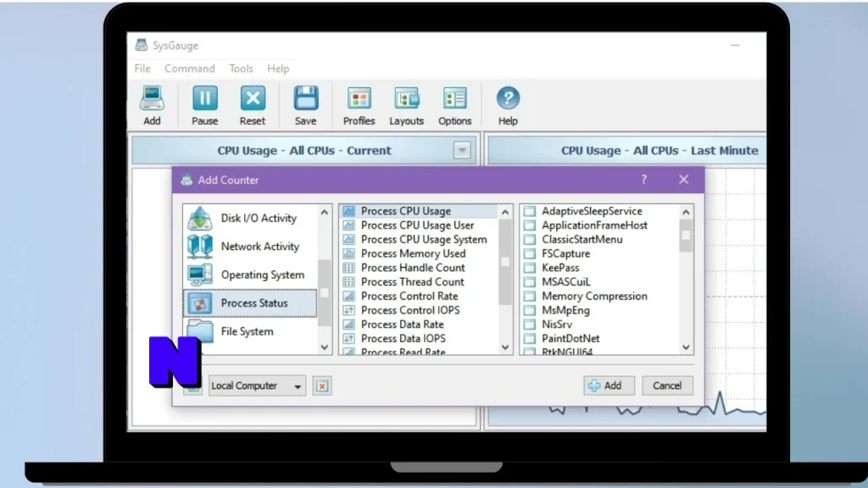This screenshot has width=868, height=488.
Task: Click the Cancel button
Action: (667, 385)
